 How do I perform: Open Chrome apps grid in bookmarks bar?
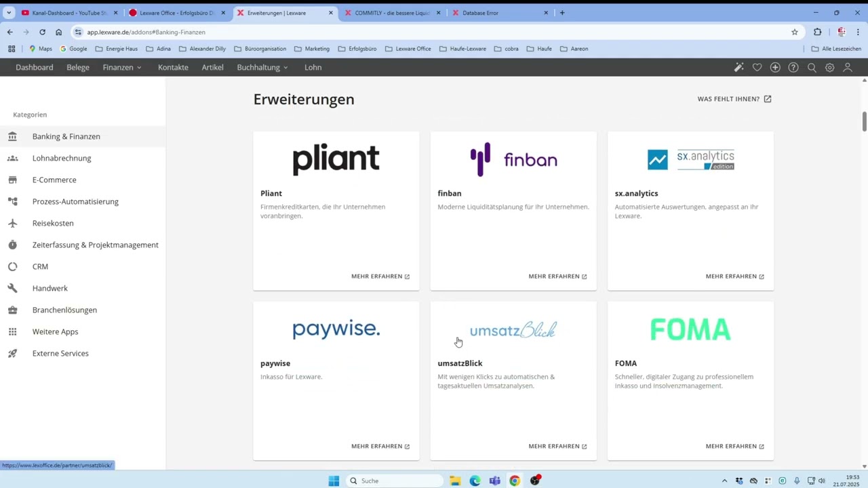[12, 49]
